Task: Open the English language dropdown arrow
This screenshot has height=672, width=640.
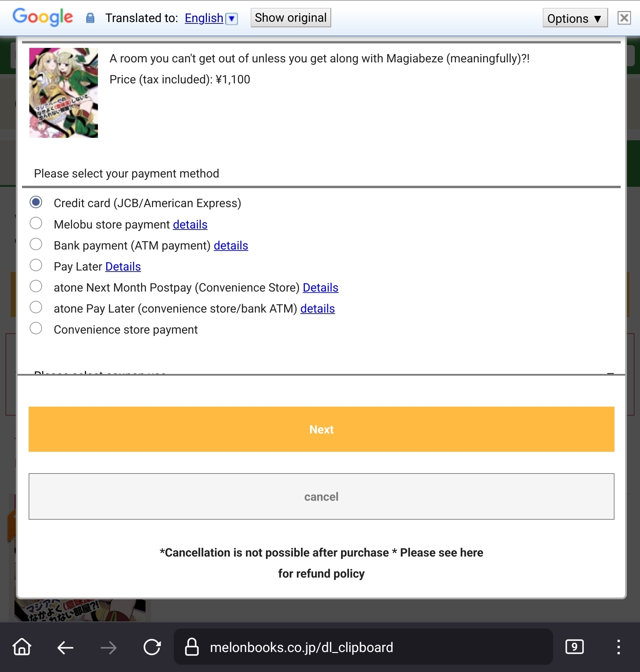Action: tap(232, 18)
